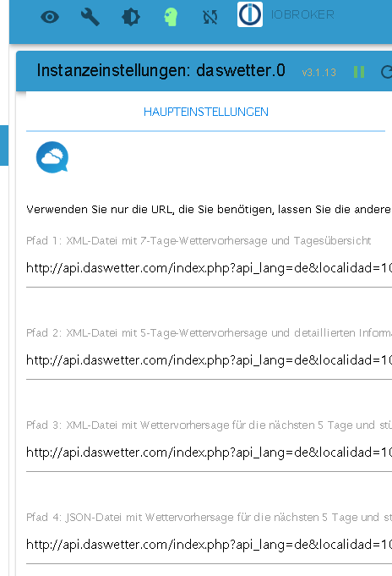Click the sync disabled icon

pyautogui.click(x=210, y=17)
